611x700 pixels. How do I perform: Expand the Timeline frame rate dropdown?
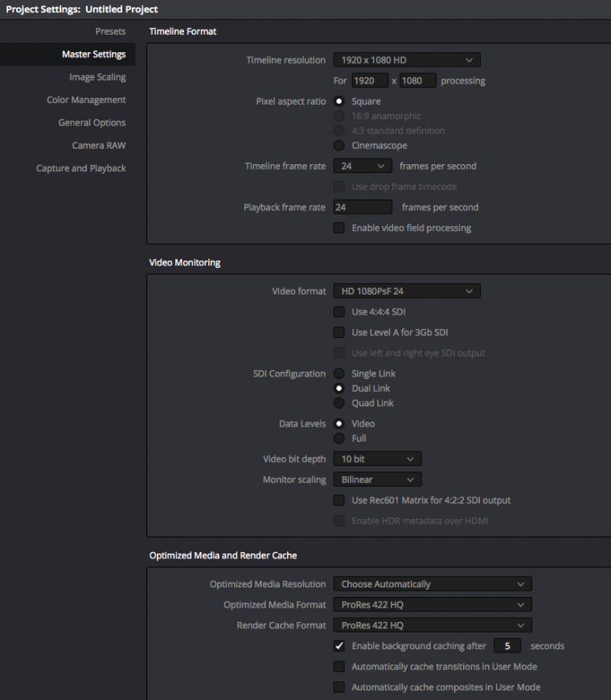click(363, 167)
